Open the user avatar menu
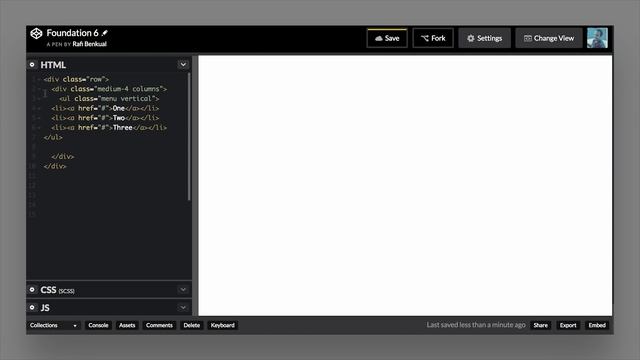 click(597, 38)
